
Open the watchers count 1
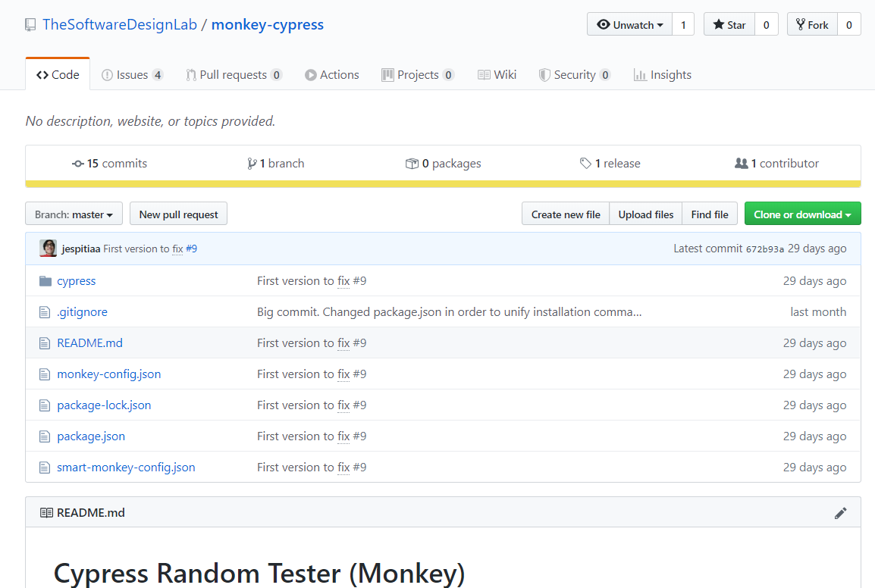(x=683, y=24)
